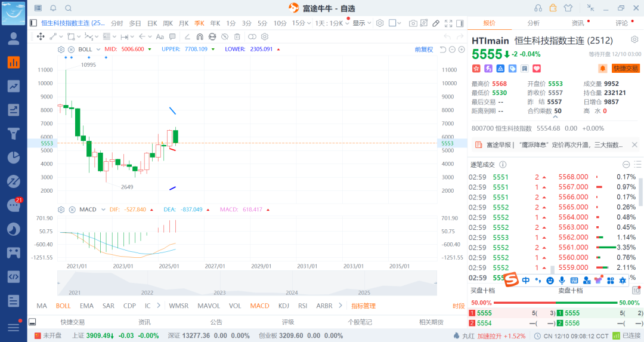Open the messages icon with 21 badge

click(x=14, y=205)
